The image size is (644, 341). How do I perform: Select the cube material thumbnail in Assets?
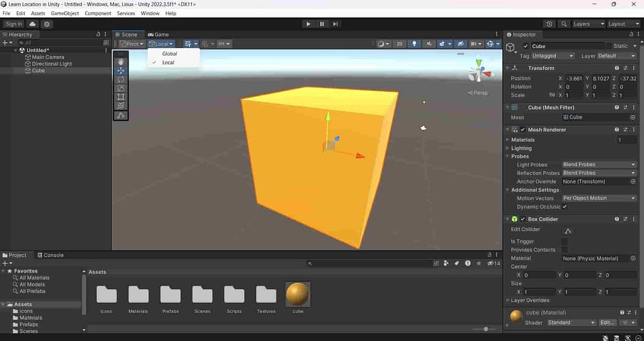pos(298,294)
